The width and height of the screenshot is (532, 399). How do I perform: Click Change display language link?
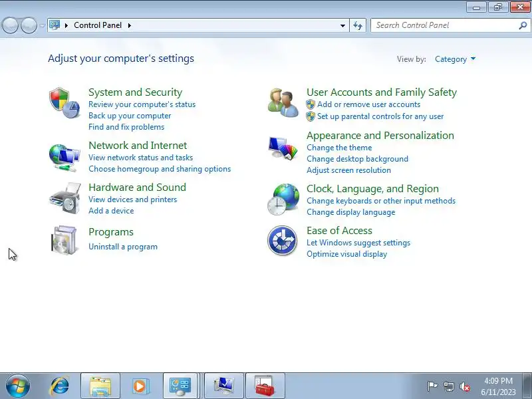(351, 212)
